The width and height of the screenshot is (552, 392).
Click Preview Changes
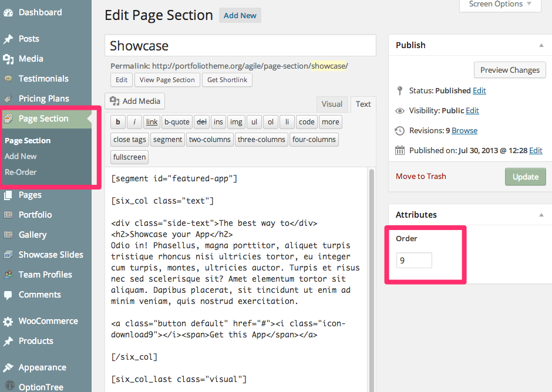click(510, 70)
